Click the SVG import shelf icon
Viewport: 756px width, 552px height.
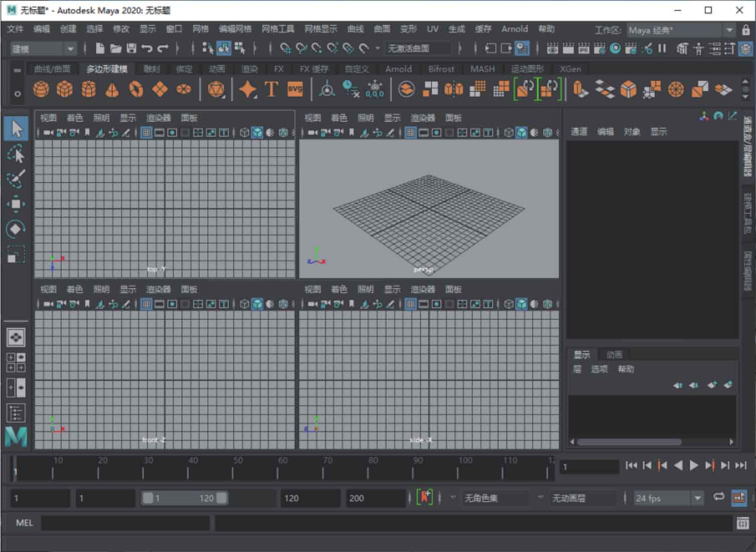(x=295, y=89)
